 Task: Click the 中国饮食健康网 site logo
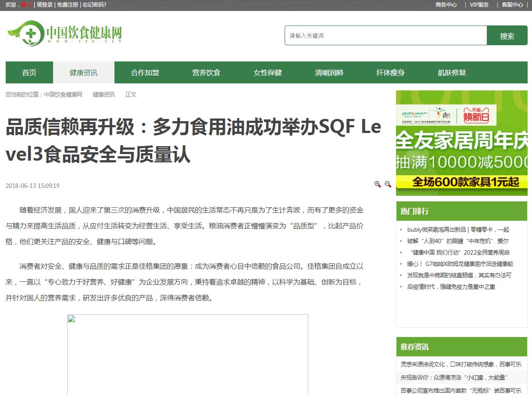(64, 33)
